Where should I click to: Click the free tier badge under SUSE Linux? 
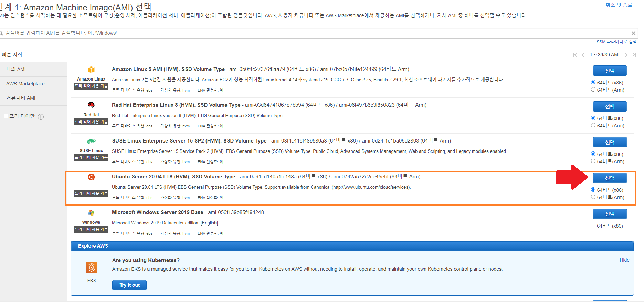91,158
